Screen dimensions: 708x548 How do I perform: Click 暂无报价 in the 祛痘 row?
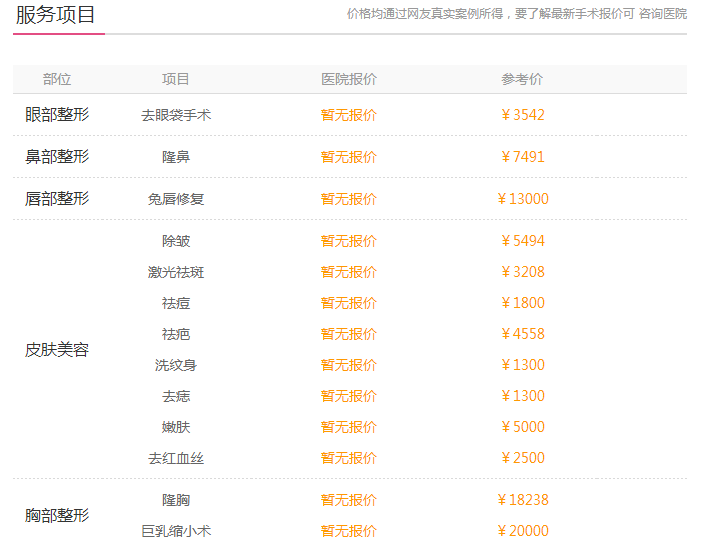tap(349, 303)
